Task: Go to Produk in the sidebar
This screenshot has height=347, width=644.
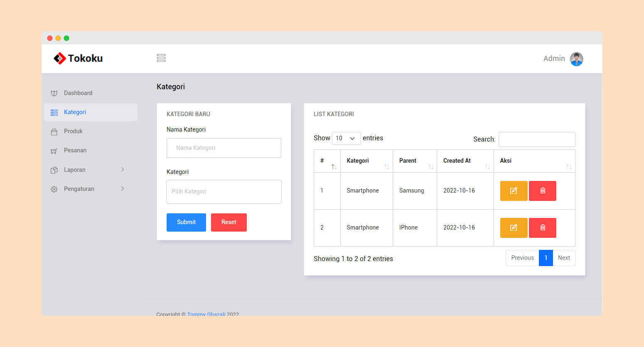Action: (73, 132)
